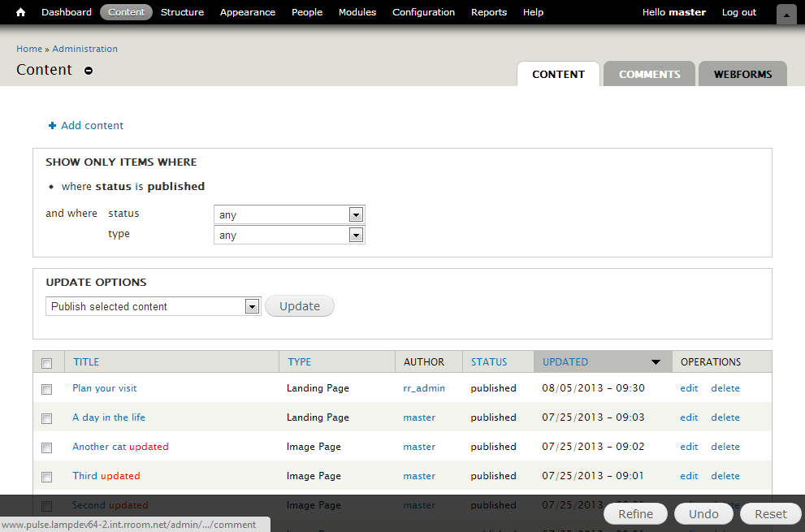Open the Administration breadcrumb link

(84, 49)
